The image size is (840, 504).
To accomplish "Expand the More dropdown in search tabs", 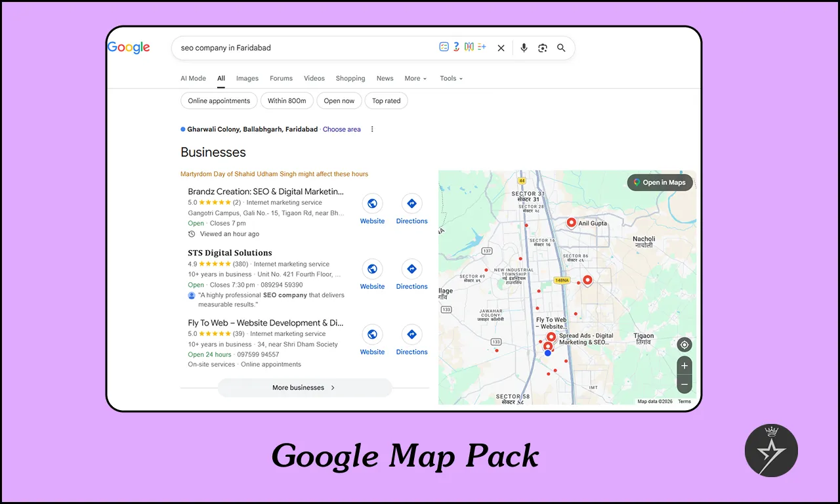I will (415, 78).
